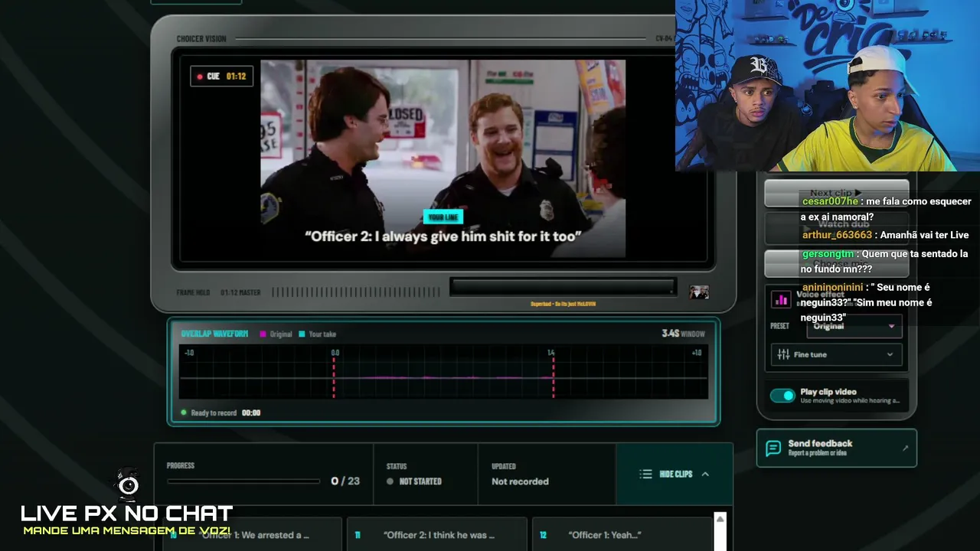Viewport: 980px width, 551px height.
Task: Click the small thumbnail beside the monitor display bar
Action: 699,292
